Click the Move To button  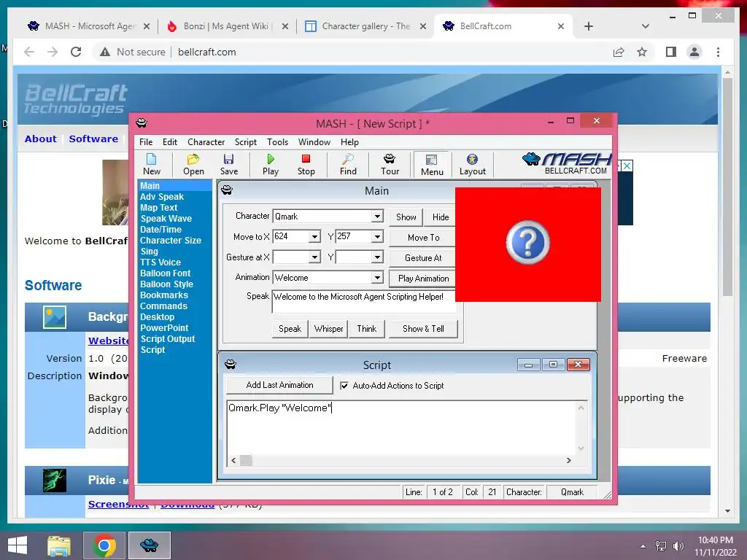tap(423, 237)
